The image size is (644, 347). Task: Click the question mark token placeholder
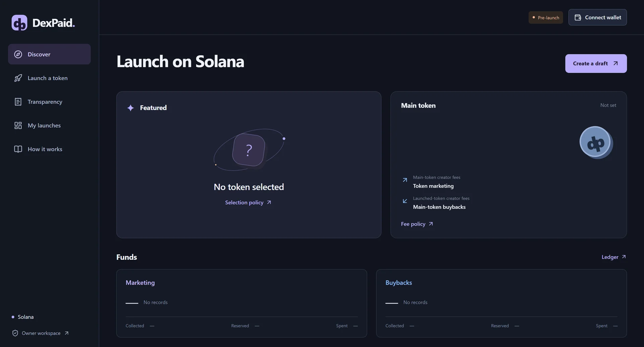click(x=249, y=150)
